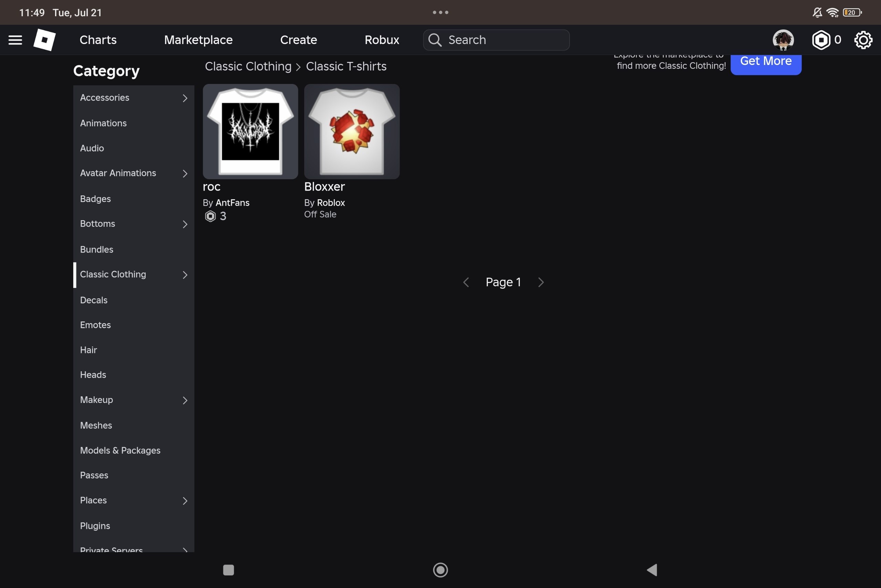
Task: Select the Models & Packages category
Action: click(x=134, y=450)
